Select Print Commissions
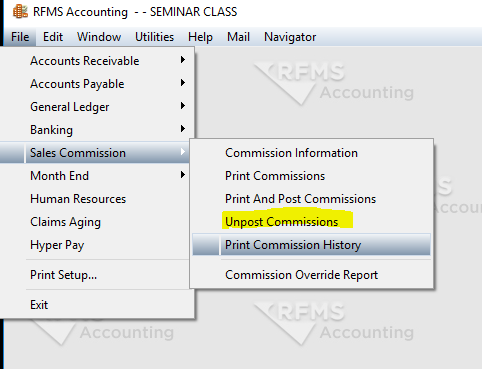This screenshot has height=369, width=482. (x=312, y=176)
